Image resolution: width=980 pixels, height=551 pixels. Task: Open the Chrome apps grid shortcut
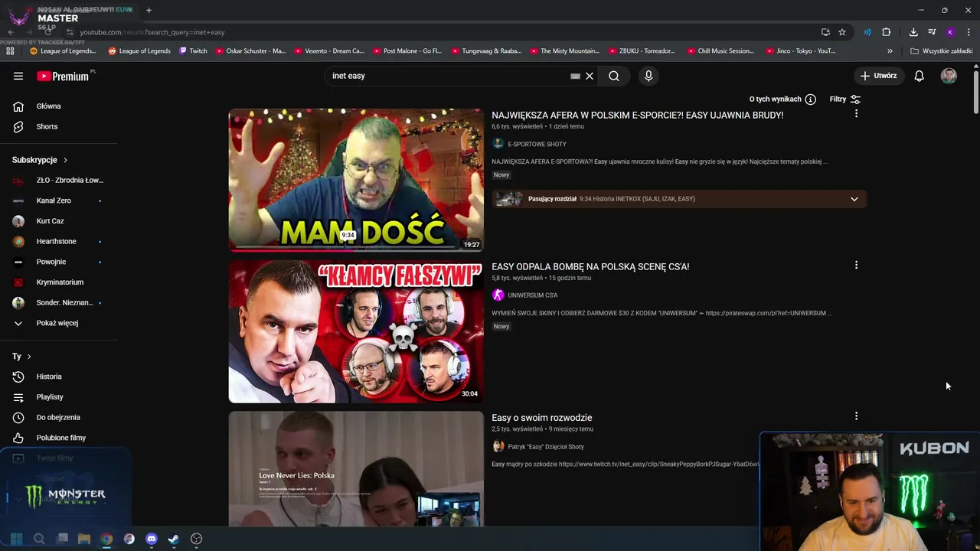coord(10,51)
